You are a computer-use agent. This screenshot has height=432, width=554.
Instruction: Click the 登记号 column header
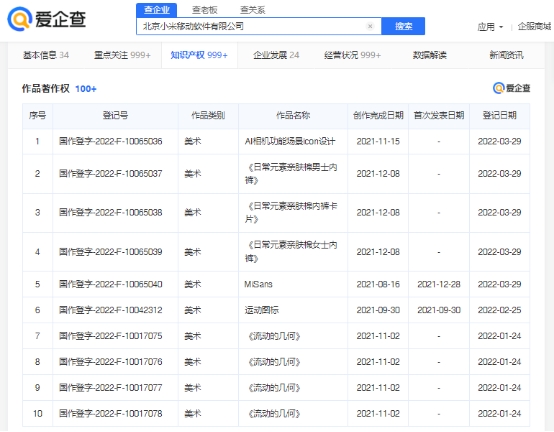pyautogui.click(x=115, y=115)
